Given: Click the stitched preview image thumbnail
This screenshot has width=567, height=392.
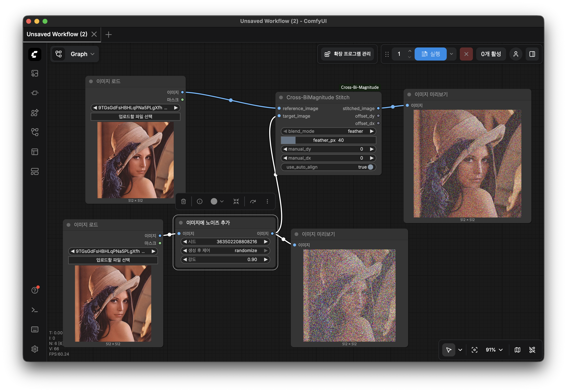Looking at the screenshot, I should point(467,164).
